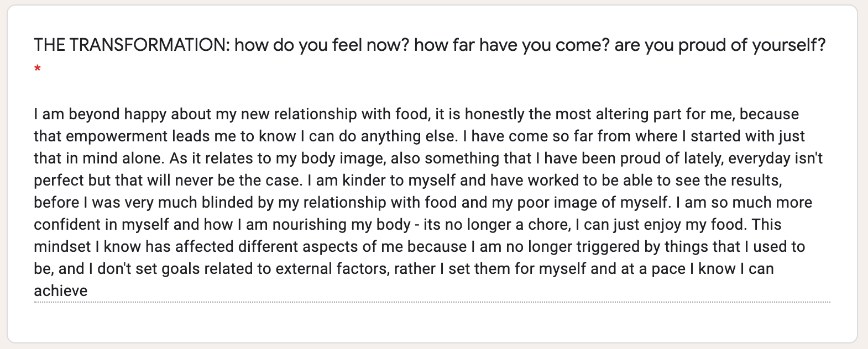
Task: Click the word 'achieve' on the last line
Action: point(61,291)
